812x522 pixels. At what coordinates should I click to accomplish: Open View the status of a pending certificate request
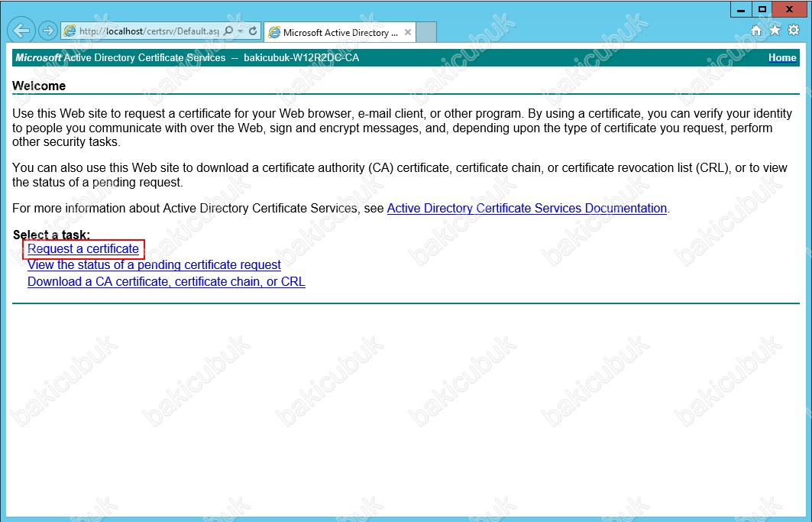pyautogui.click(x=154, y=265)
